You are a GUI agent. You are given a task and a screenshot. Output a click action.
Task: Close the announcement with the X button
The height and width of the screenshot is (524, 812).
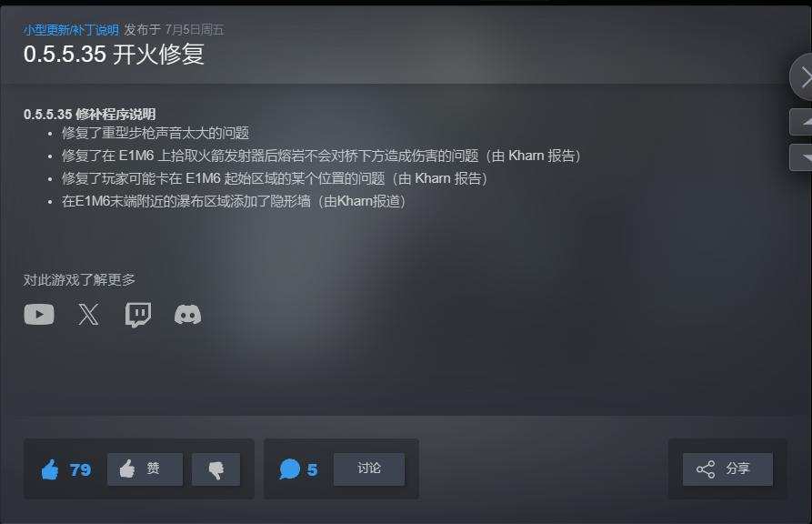point(802,77)
